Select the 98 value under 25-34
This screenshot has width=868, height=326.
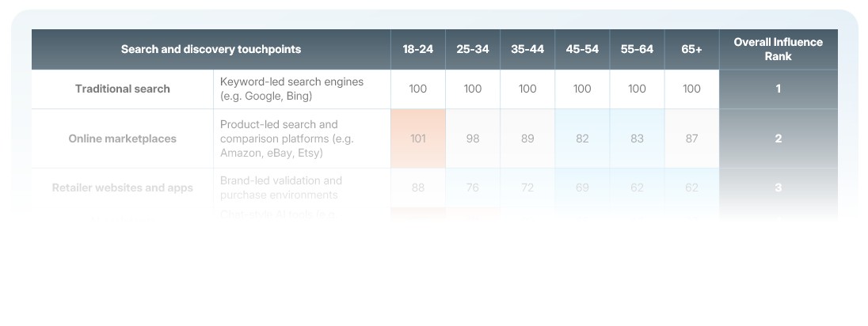473,138
